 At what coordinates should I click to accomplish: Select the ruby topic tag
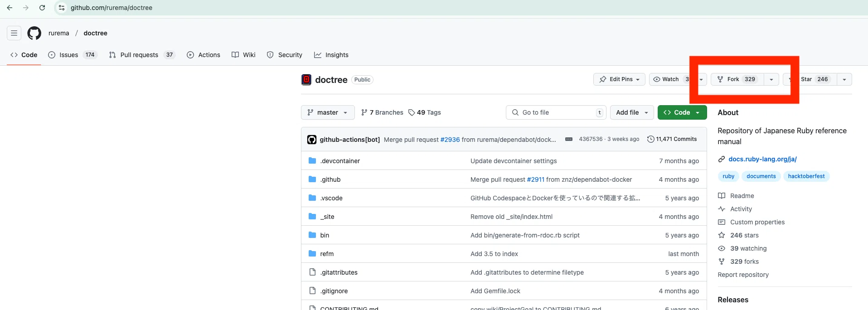pyautogui.click(x=728, y=176)
